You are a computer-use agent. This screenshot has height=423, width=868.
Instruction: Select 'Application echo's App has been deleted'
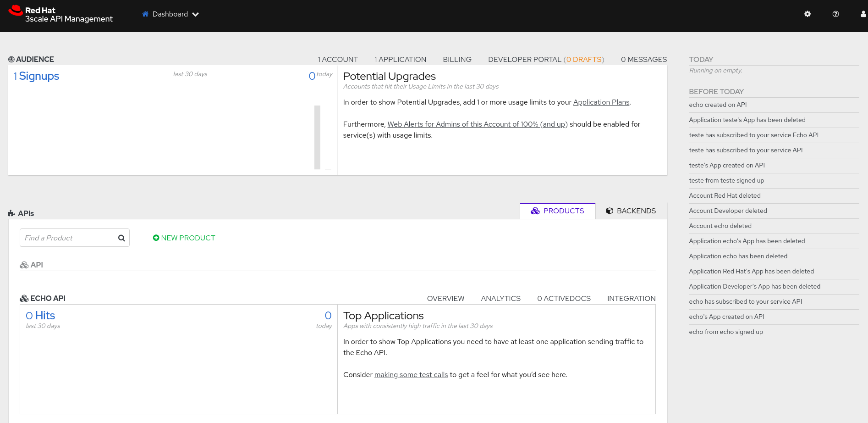pos(747,241)
